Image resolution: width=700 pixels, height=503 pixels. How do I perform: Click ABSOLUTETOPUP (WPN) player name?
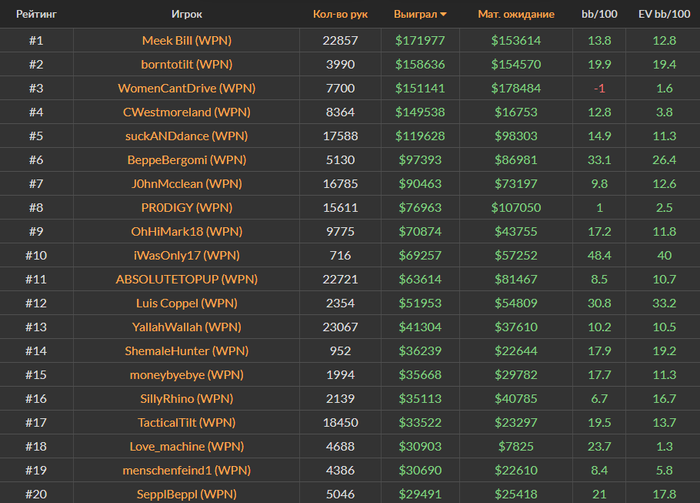coord(187,279)
